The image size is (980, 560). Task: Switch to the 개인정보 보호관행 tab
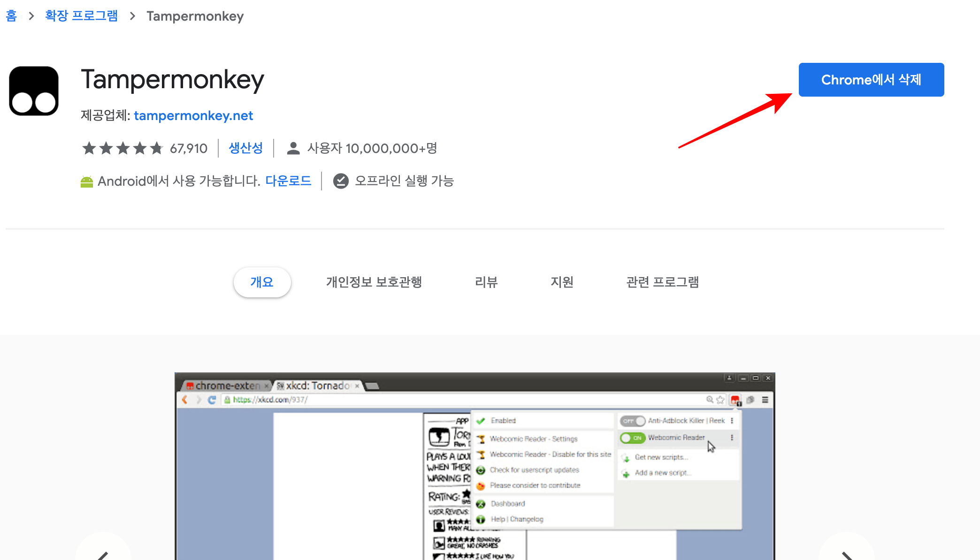tap(374, 282)
